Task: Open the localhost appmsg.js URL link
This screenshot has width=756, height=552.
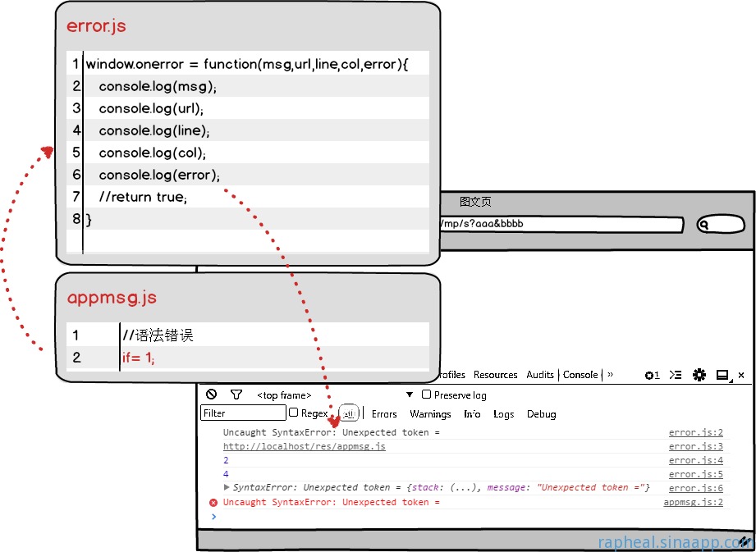Action: (305, 446)
